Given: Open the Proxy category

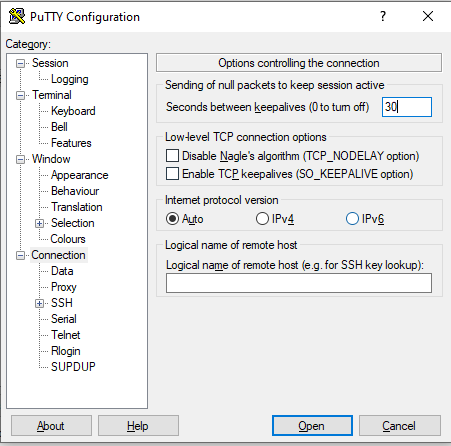Looking at the screenshot, I should (64, 287).
